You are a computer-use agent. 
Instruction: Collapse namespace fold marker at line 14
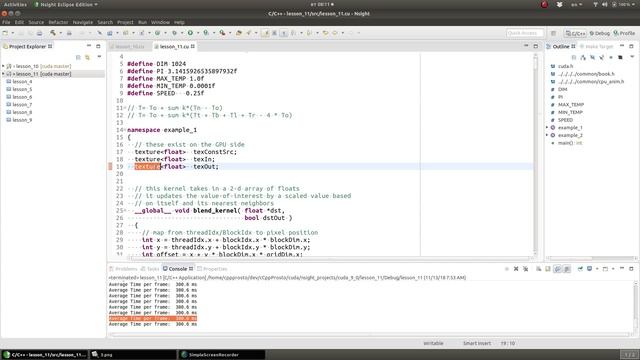[x=125, y=130]
